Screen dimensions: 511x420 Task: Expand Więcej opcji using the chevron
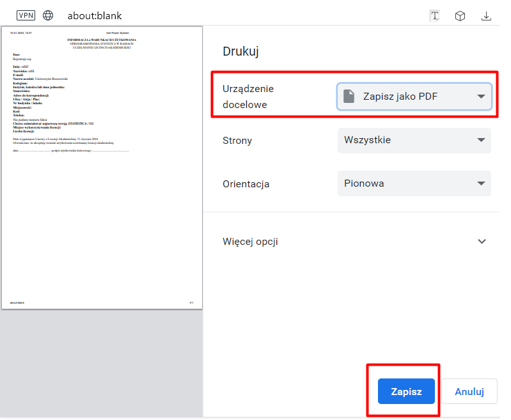[482, 242]
